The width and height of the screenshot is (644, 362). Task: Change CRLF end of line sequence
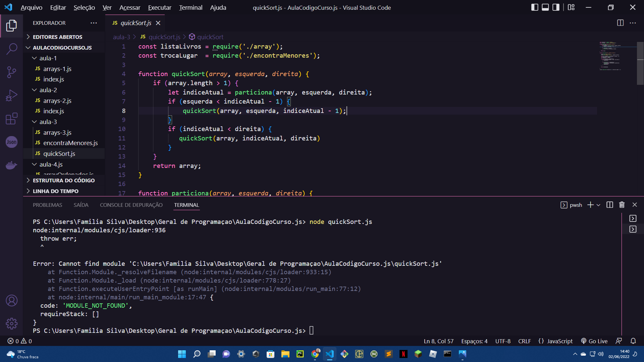pyautogui.click(x=524, y=341)
